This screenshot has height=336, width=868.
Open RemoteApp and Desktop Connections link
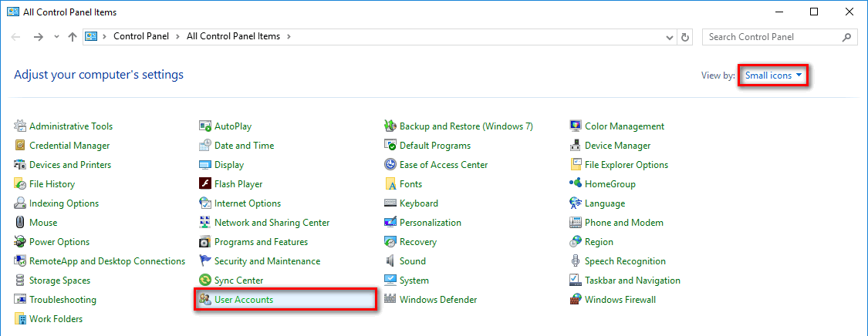pyautogui.click(x=107, y=260)
